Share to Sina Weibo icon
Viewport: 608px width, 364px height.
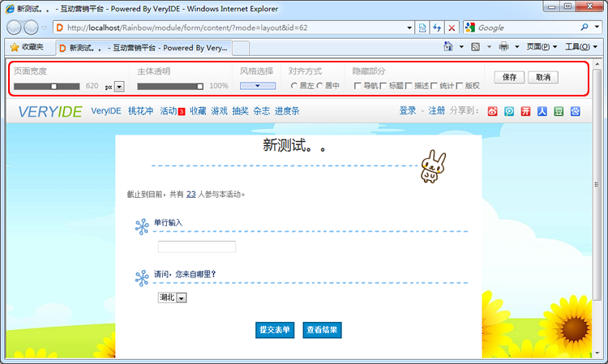pos(492,112)
